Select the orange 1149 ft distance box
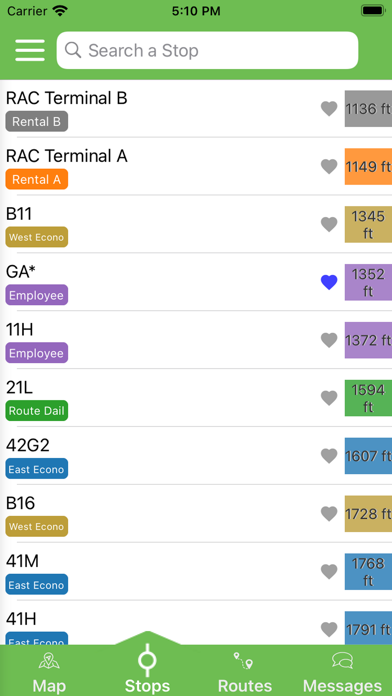This screenshot has width=392, height=696. click(368, 166)
